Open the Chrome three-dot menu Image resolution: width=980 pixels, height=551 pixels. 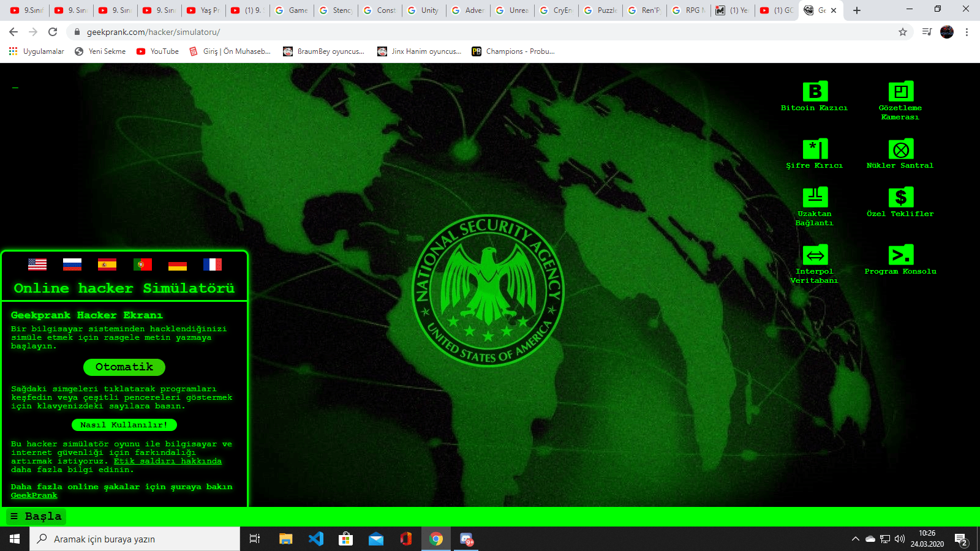967,32
